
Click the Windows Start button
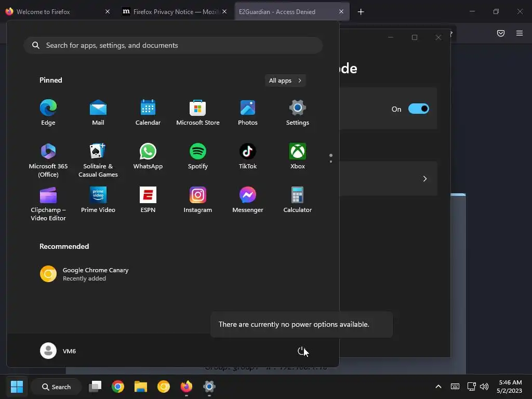[x=17, y=387]
